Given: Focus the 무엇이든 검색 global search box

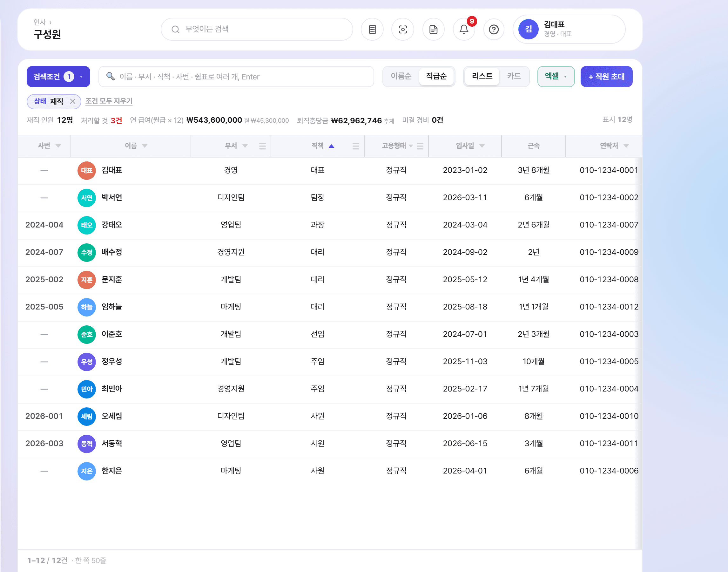Looking at the screenshot, I should [x=257, y=30].
